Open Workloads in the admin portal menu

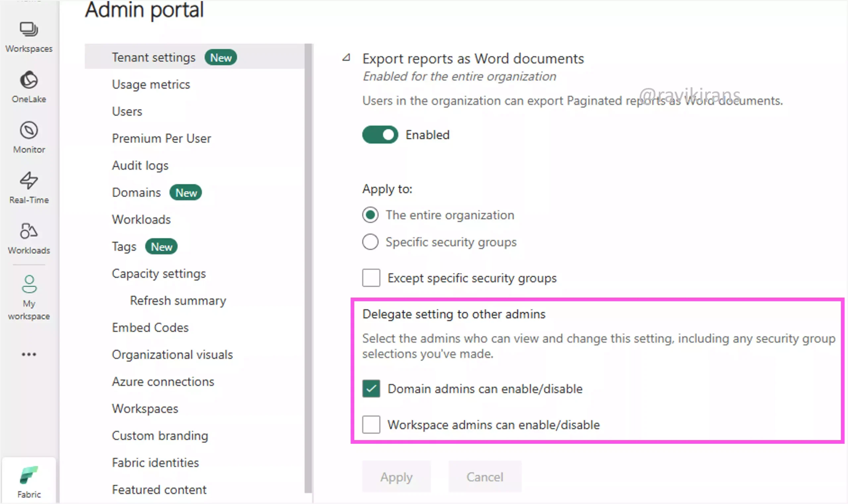coord(141,220)
